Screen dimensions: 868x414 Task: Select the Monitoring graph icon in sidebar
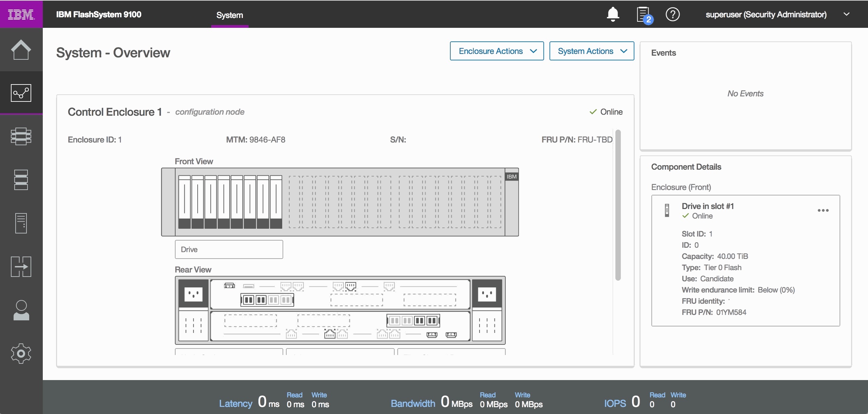21,93
